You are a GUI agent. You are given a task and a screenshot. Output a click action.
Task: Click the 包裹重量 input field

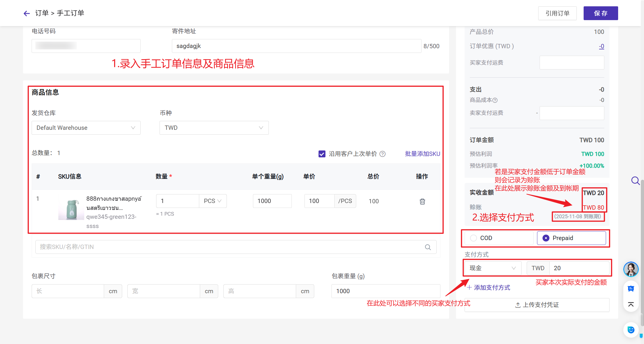386,291
